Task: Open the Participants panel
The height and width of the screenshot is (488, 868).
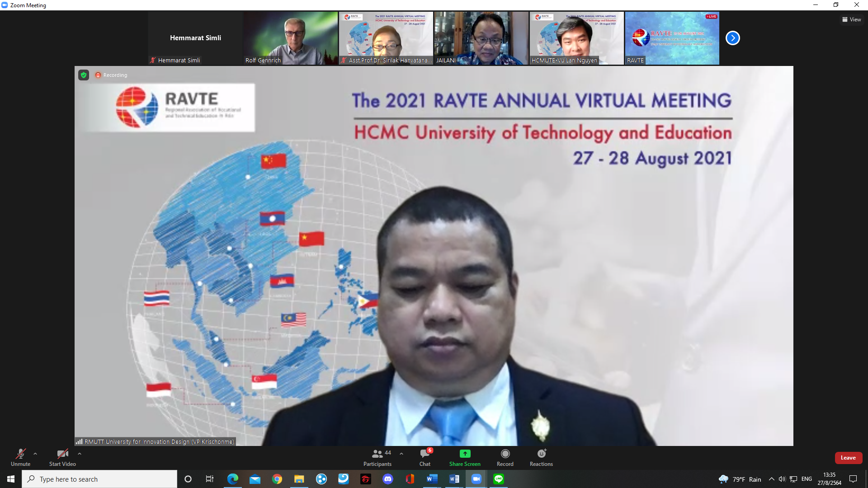Action: tap(377, 457)
